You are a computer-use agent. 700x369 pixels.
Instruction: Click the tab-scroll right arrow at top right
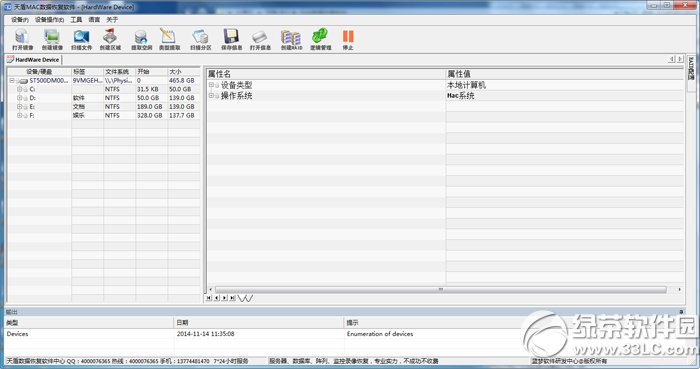coord(679,59)
